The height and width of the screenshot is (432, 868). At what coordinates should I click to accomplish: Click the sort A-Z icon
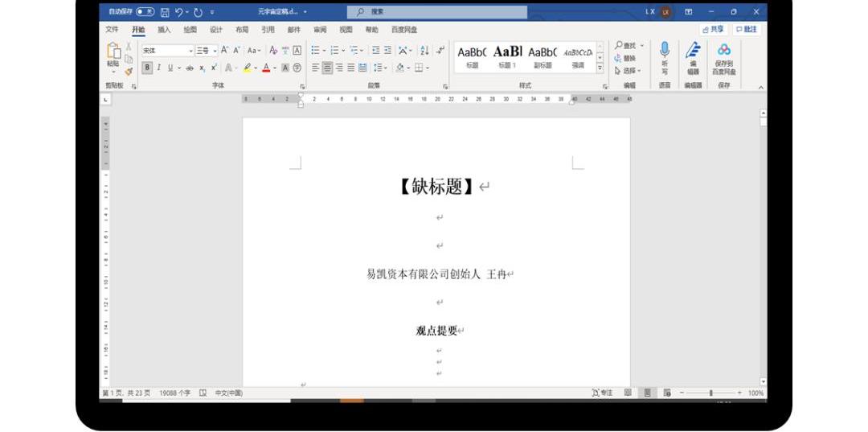(424, 50)
